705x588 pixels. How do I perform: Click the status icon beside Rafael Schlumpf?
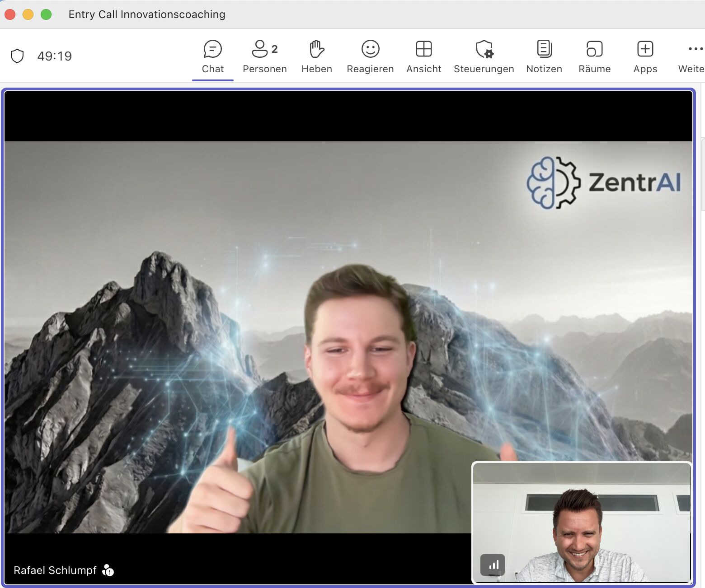tap(108, 570)
